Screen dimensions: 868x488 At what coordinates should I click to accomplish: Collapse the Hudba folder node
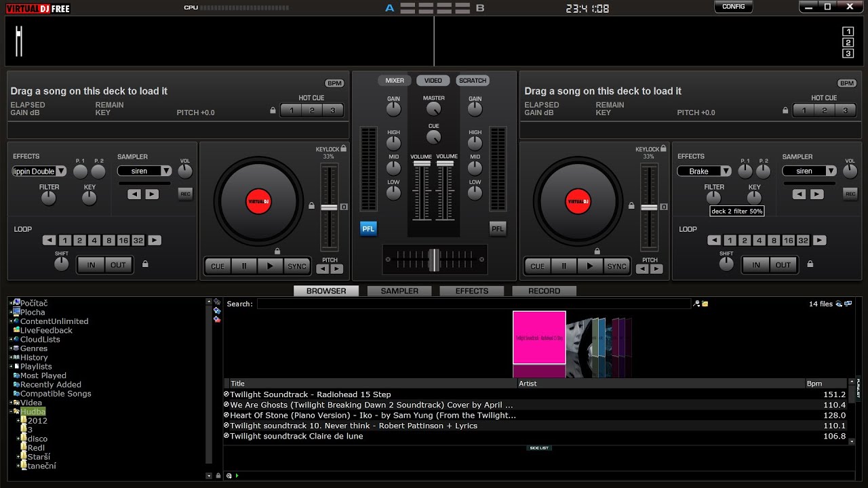click(12, 411)
